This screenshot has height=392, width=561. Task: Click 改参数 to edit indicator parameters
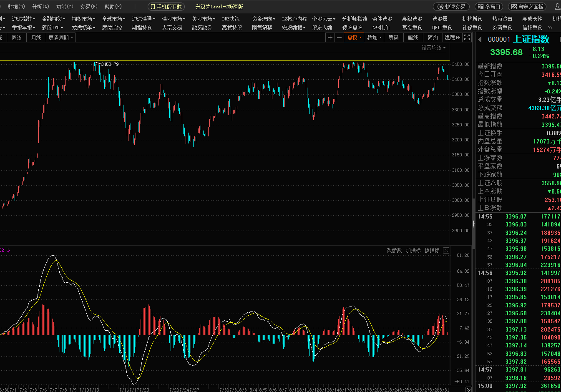tap(394, 250)
